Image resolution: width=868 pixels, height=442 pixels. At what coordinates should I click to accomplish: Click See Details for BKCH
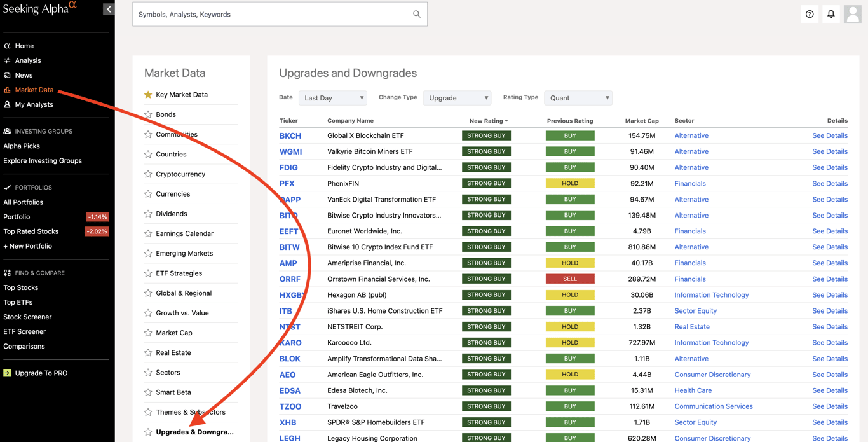tap(829, 135)
